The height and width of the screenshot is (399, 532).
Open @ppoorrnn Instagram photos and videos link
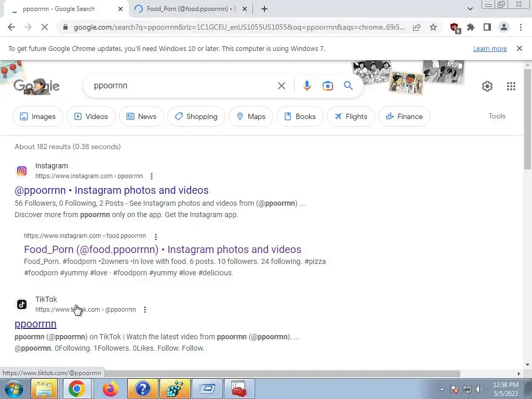pos(112,190)
